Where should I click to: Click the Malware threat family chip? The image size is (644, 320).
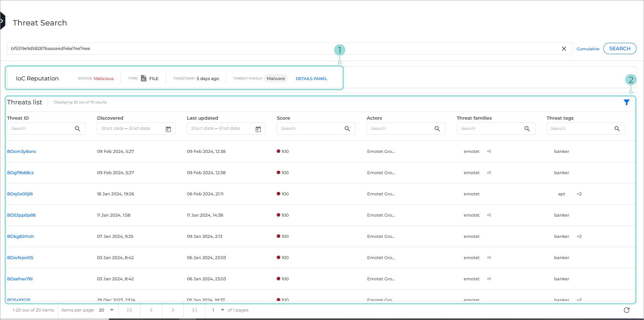276,78
